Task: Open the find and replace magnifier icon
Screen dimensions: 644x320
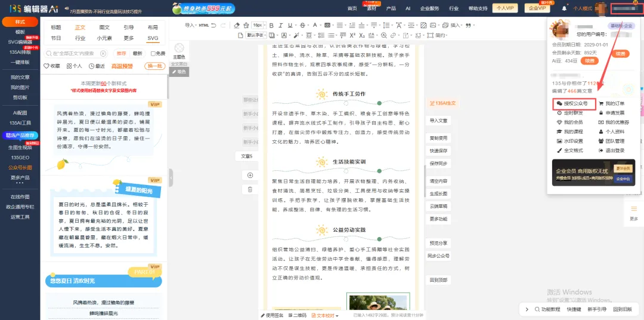Action: click(x=383, y=35)
